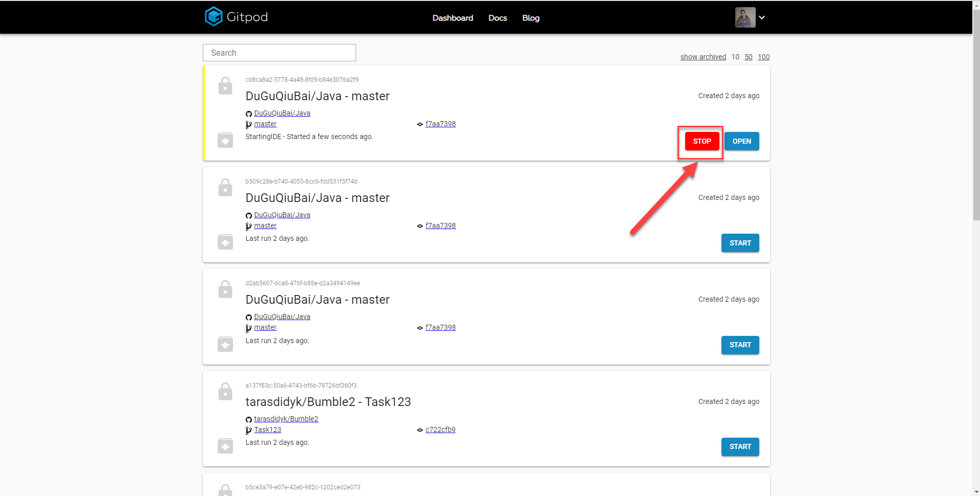The image size is (980, 496).
Task: Show 50 workspaces per page
Action: pos(749,57)
